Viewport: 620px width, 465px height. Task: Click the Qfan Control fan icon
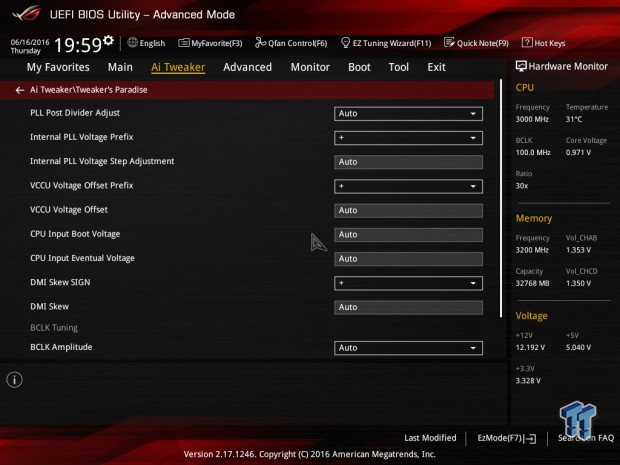coord(260,42)
